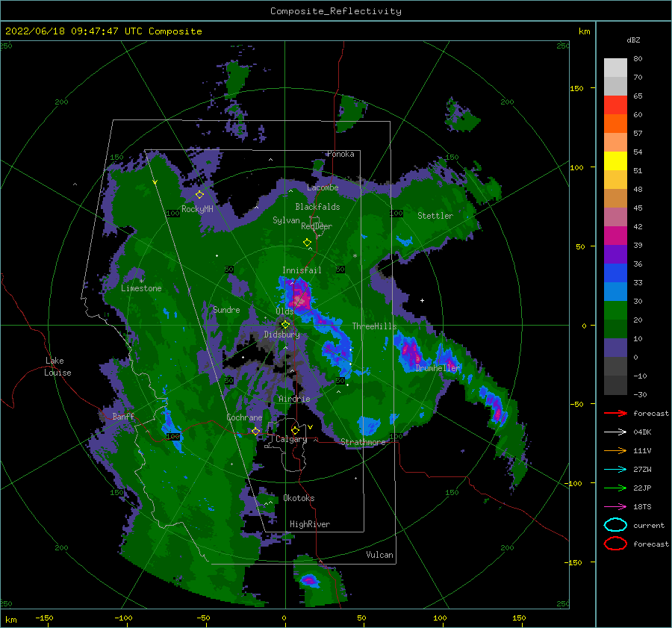Image resolution: width=672 pixels, height=628 pixels.
Task: Click the Strathmore label
Action: pyautogui.click(x=363, y=442)
